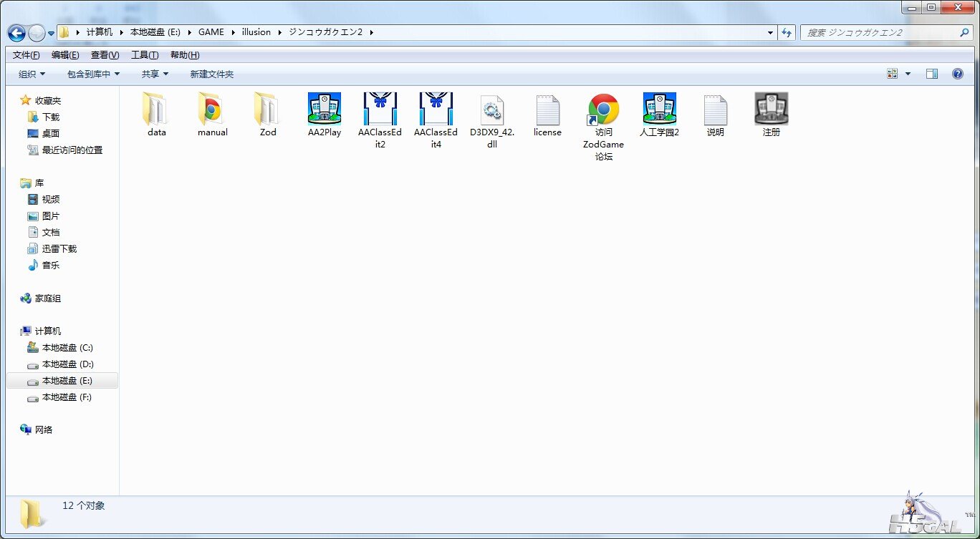
Task: Open the AA2Play application icon
Action: click(x=324, y=110)
